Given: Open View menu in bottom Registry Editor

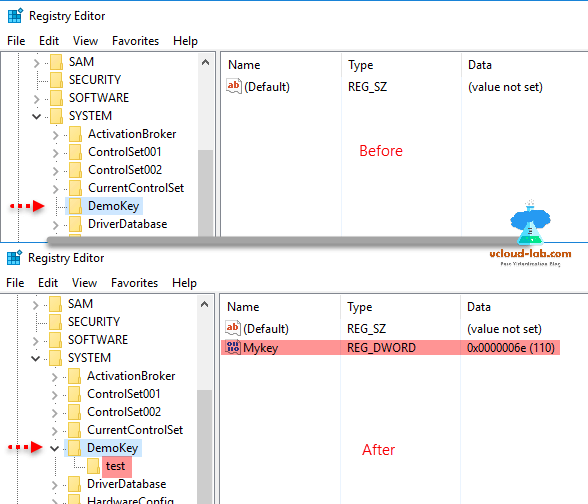Looking at the screenshot, I should (84, 282).
